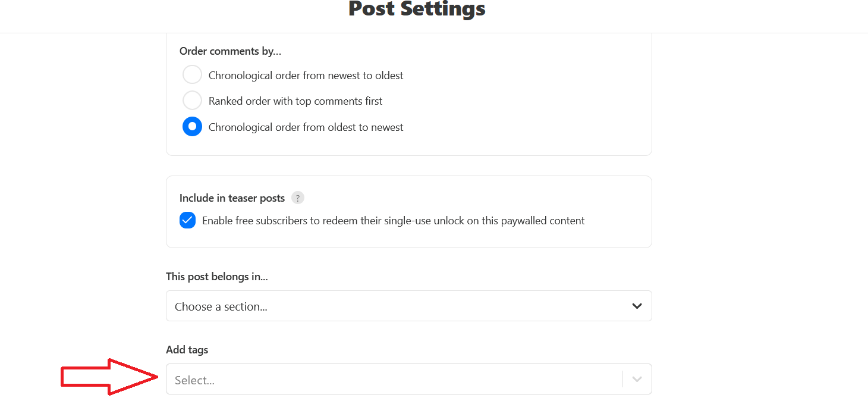This screenshot has height=401, width=868.
Task: Click the selected radio dot for oldest to newest
Action: click(x=192, y=126)
